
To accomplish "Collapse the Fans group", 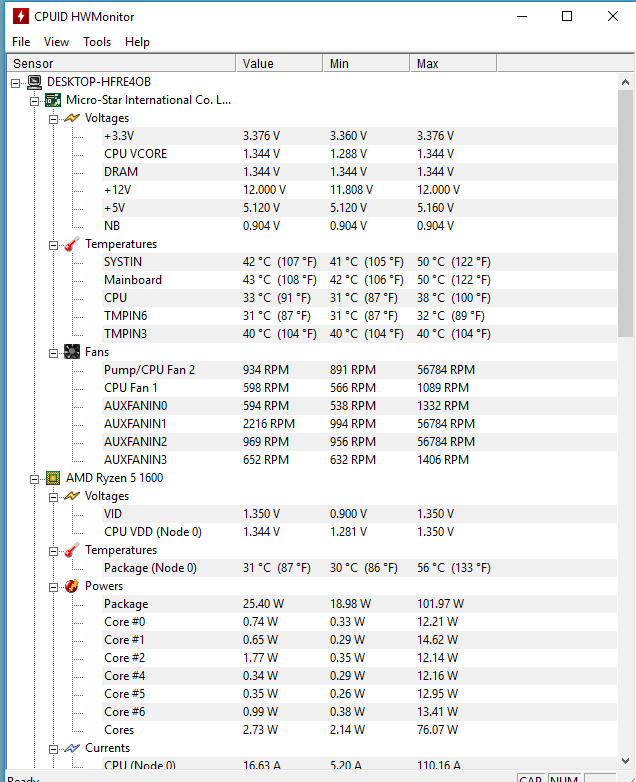I will pos(53,353).
